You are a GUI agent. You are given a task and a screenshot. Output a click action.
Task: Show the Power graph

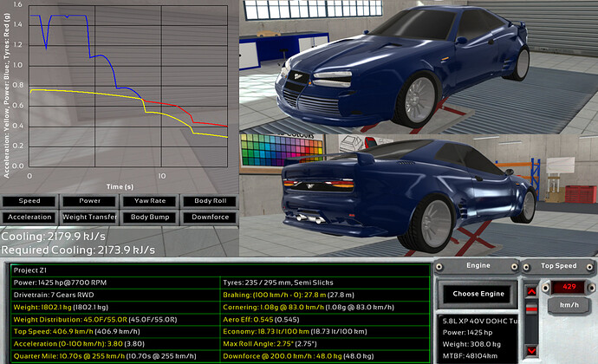tap(89, 201)
